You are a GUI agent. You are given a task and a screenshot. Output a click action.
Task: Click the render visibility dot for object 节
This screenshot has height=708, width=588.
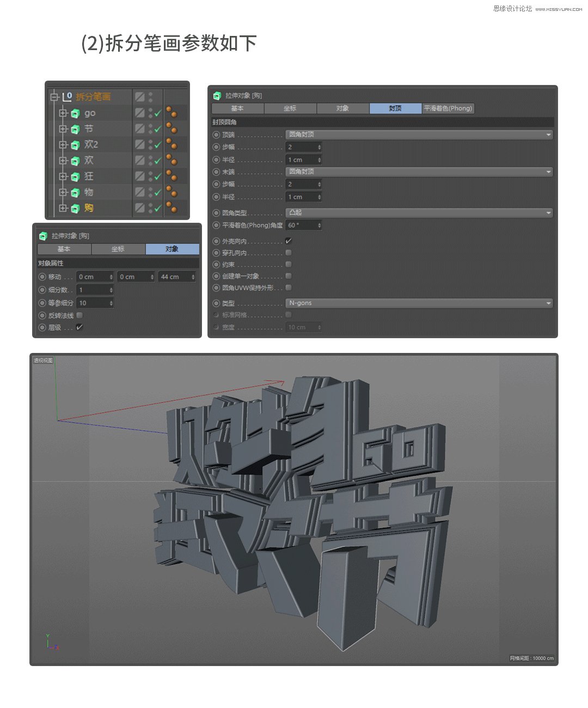click(151, 131)
